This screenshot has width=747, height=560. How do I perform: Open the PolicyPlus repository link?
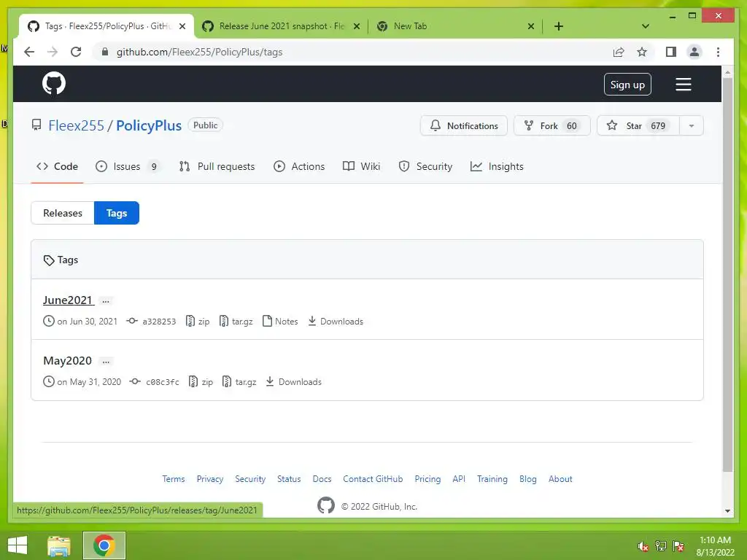149,125
